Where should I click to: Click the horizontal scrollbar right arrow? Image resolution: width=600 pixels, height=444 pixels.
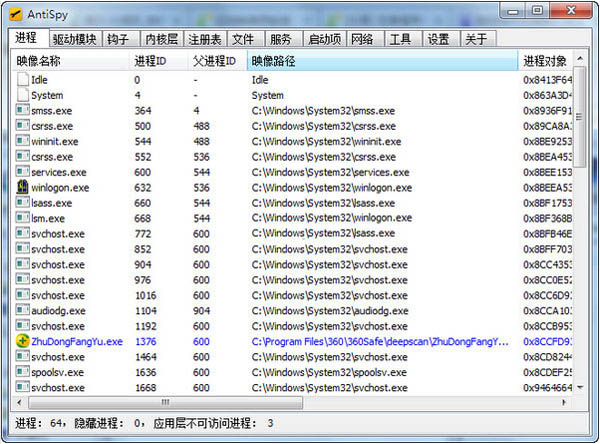click(564, 402)
